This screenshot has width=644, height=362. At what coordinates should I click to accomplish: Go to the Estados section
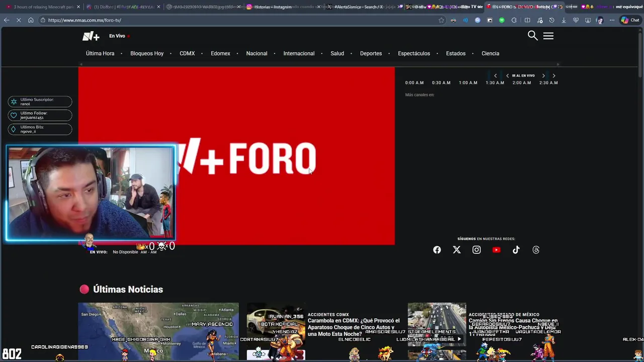click(456, 53)
